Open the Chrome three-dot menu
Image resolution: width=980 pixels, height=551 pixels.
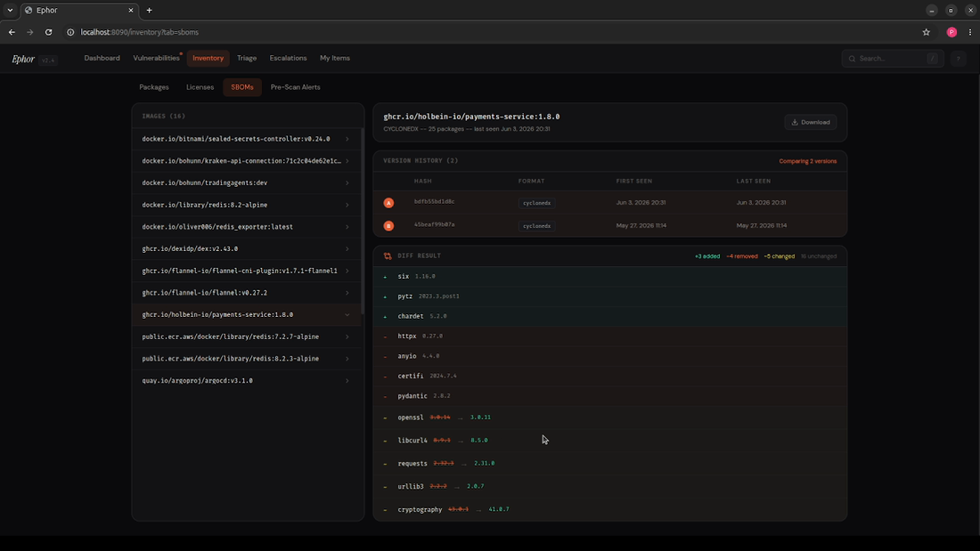tap(970, 32)
